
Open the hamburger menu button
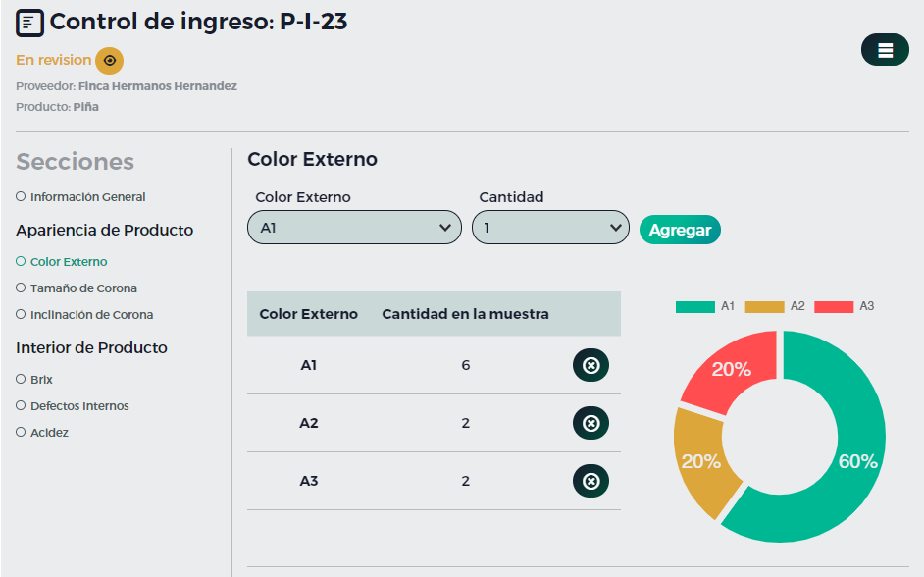click(885, 50)
